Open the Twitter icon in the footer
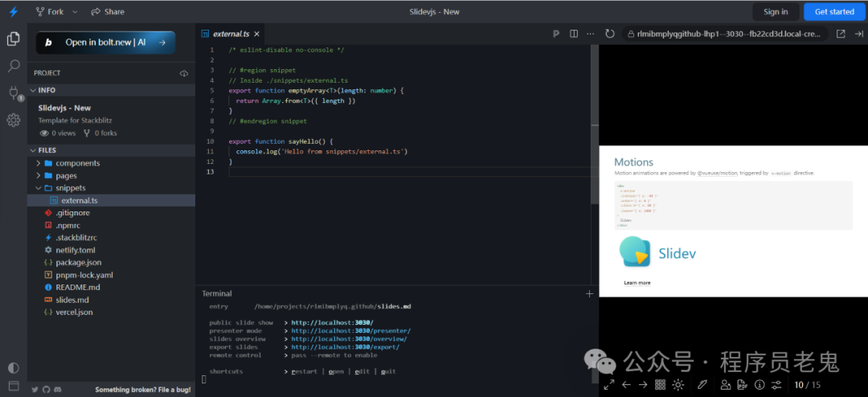Image resolution: width=868 pixels, height=397 pixels. point(35,390)
